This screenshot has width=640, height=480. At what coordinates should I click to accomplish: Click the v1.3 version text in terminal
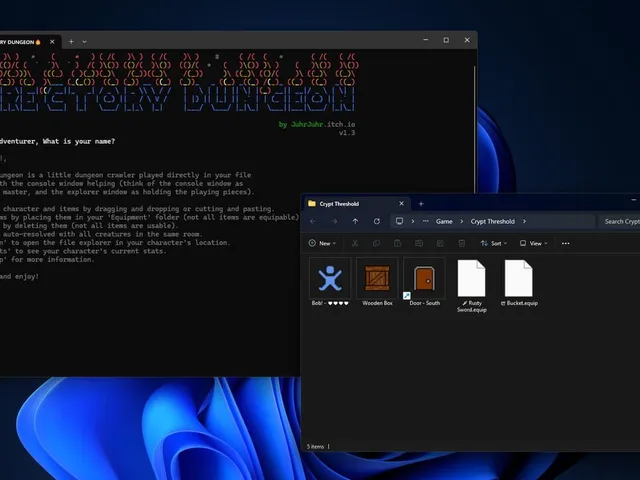[347, 133]
